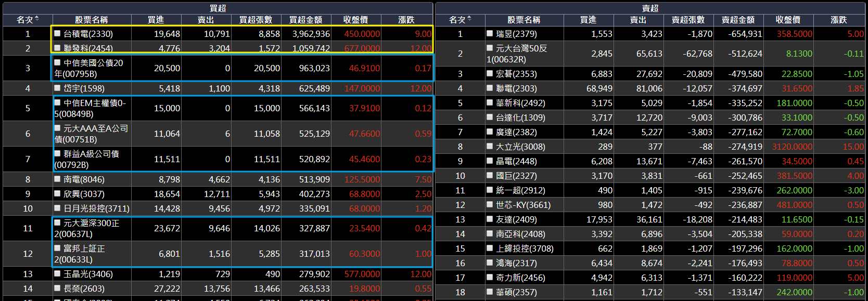Viewport: 868px width, 301px height.
Task: Check the box for 世芯-KY(3661)
Action: 490,204
